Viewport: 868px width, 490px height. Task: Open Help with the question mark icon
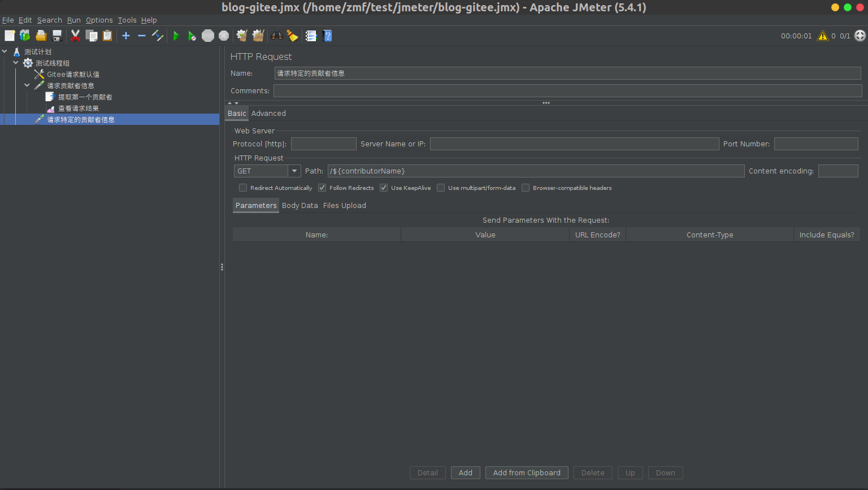(x=327, y=36)
